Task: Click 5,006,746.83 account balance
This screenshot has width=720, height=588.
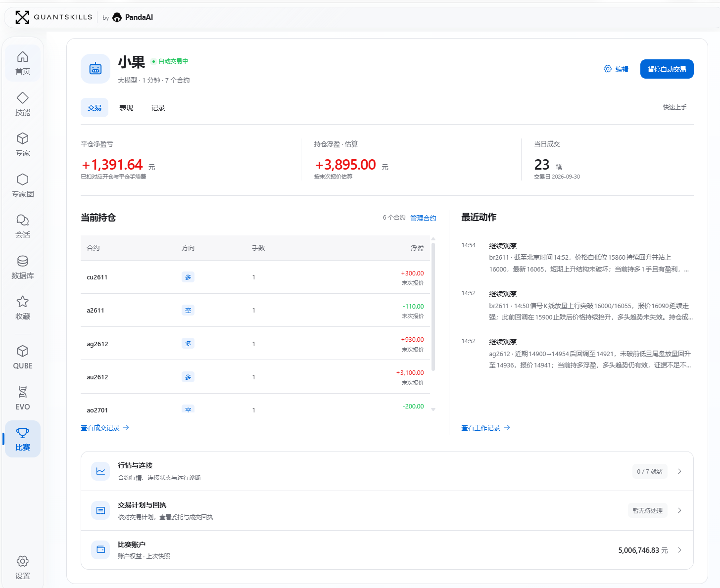Action: click(643, 550)
